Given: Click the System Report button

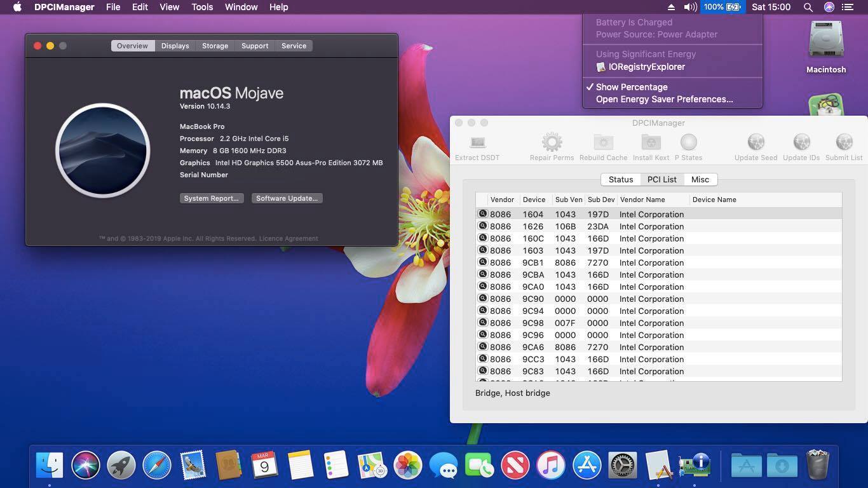Looking at the screenshot, I should coord(211,198).
